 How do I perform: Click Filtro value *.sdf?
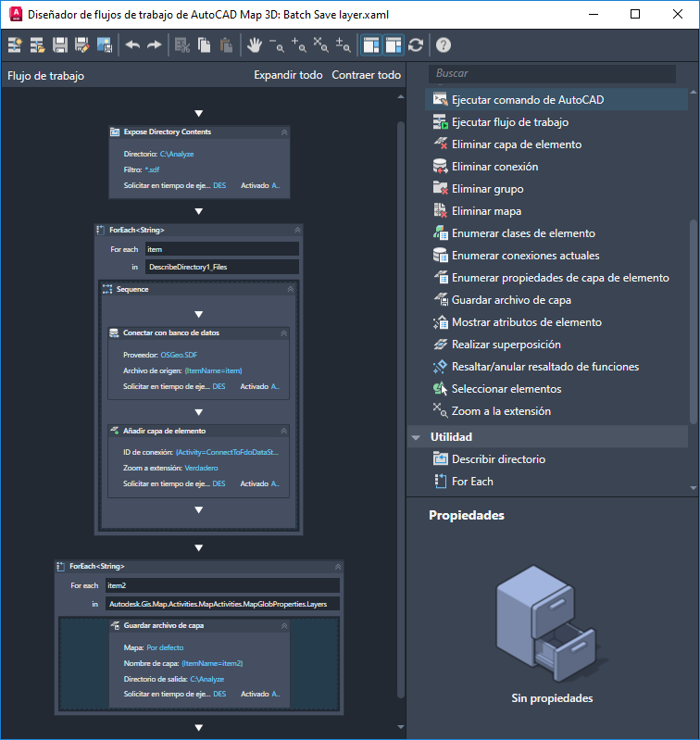coord(152,169)
